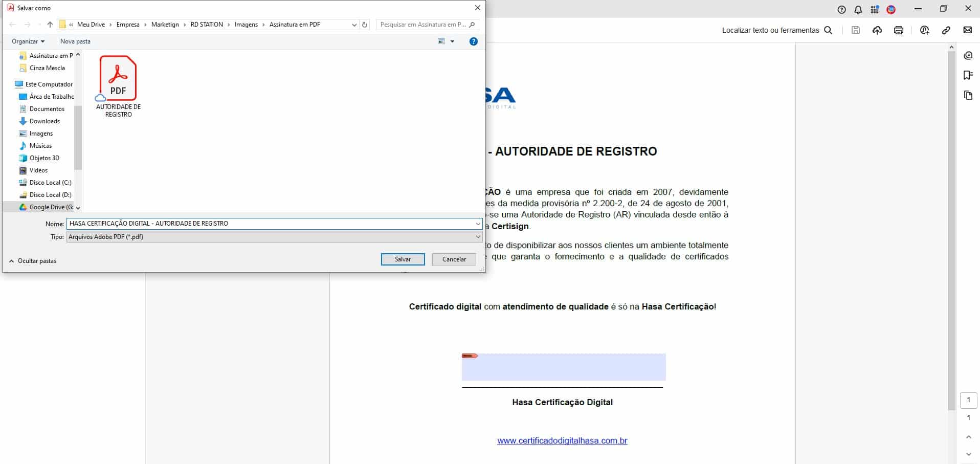Open the Nome filename dropdown arrow
The image size is (980, 464).
478,224
